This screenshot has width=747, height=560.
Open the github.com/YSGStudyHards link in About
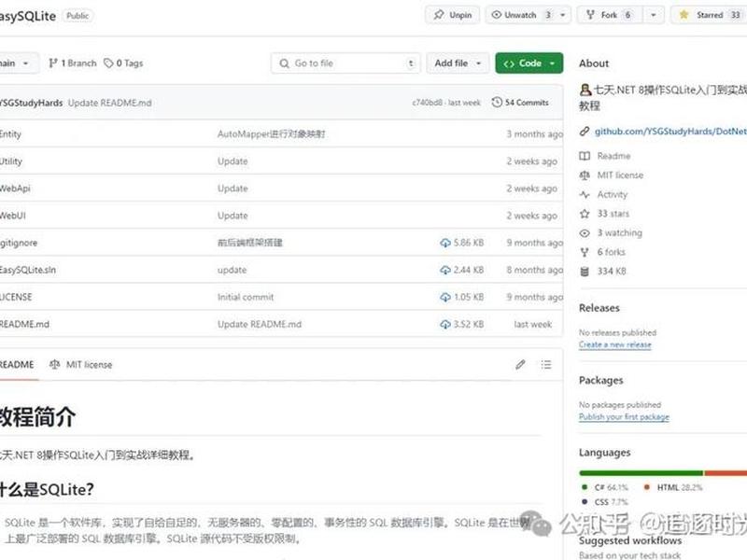[670, 131]
